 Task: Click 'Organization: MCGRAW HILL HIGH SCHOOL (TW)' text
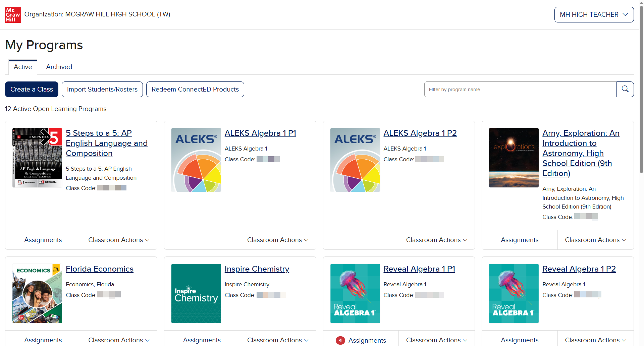pos(97,14)
